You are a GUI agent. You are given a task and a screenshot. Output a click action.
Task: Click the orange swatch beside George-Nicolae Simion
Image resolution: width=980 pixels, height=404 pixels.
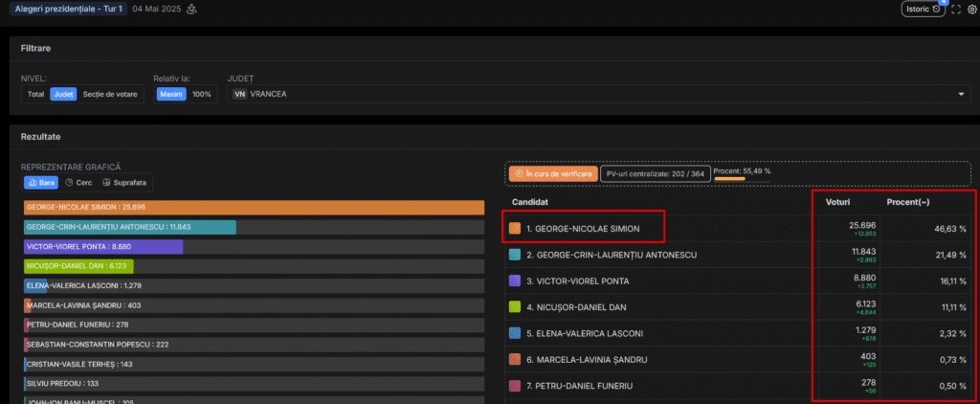point(515,229)
